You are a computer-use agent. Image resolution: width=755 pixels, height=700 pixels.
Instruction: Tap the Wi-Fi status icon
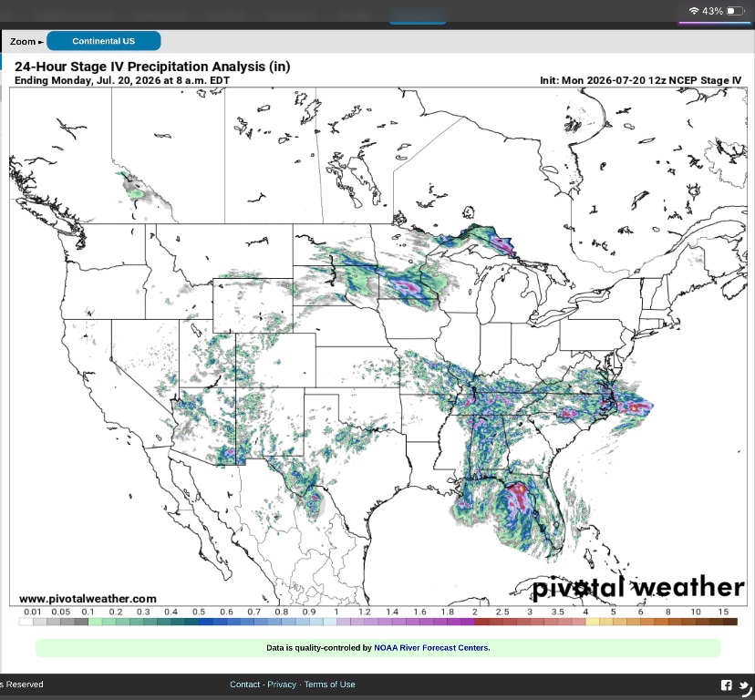[x=693, y=11]
